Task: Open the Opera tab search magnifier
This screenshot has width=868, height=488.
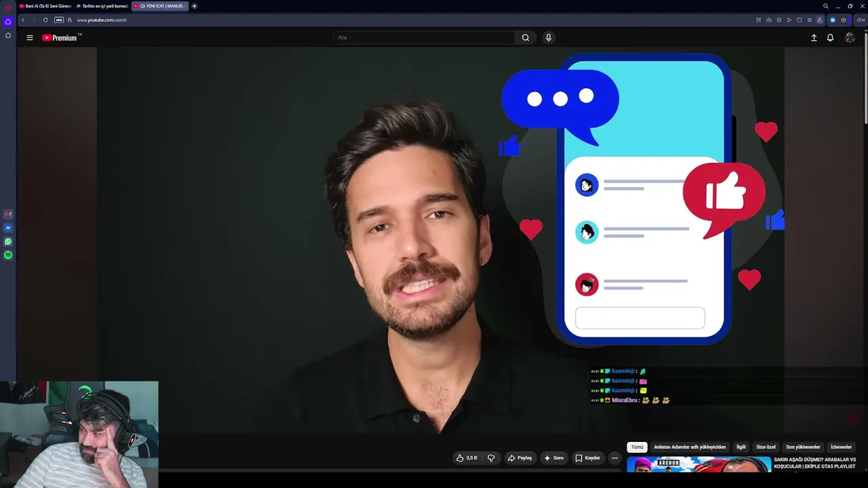Action: 825,6
